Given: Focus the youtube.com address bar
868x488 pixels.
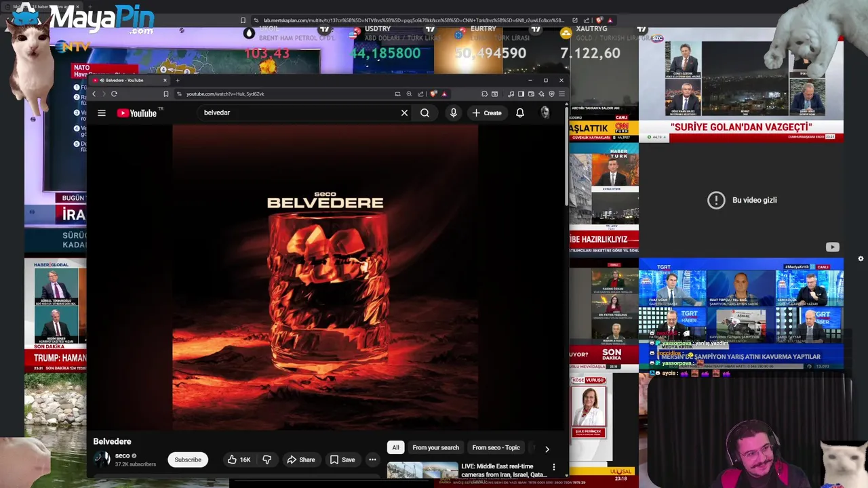Looking at the screenshot, I should coord(285,94).
